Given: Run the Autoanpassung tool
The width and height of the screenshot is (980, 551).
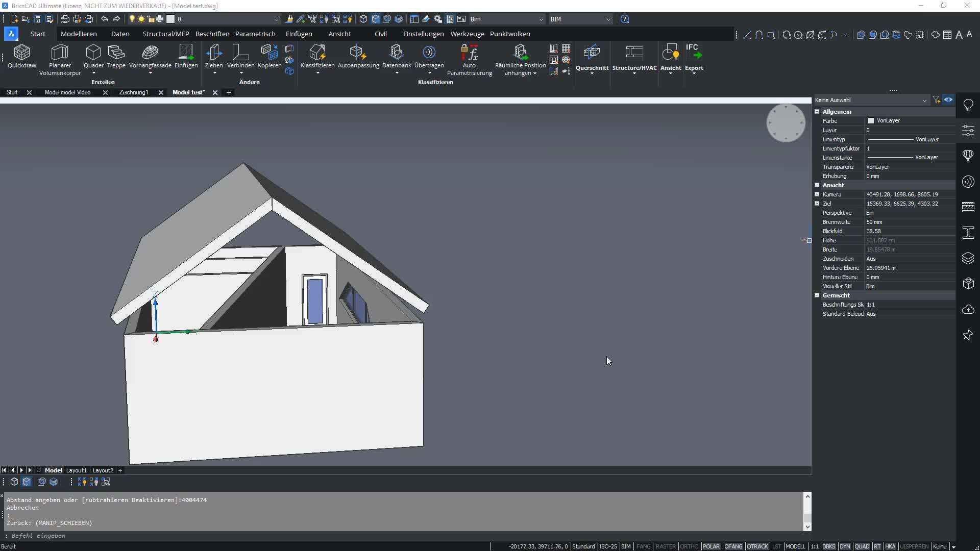Looking at the screenshot, I should (x=358, y=56).
